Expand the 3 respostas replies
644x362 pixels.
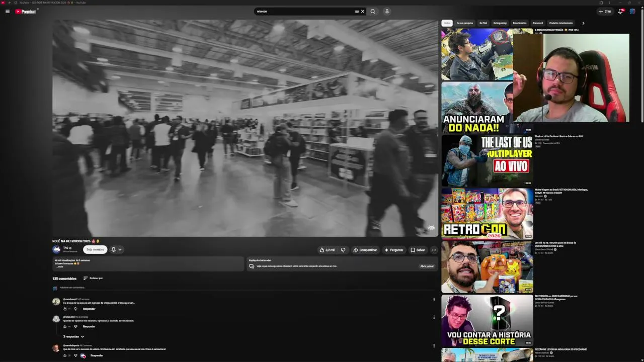[x=73, y=336]
